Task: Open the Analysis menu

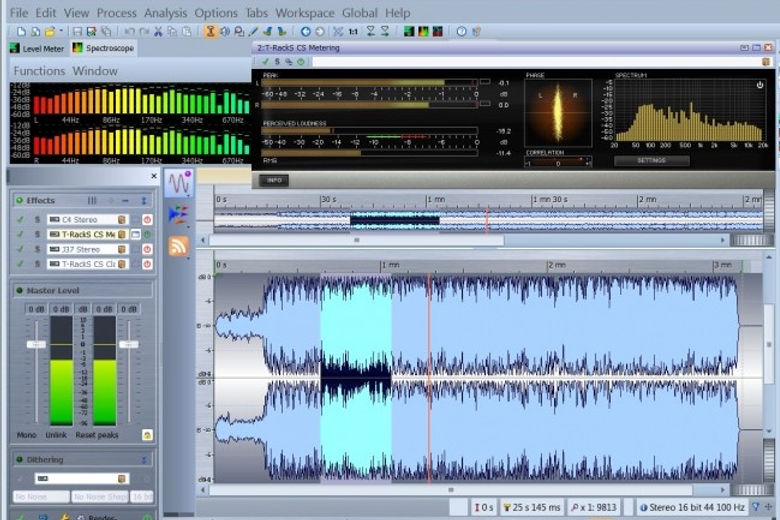Action: 166,13
